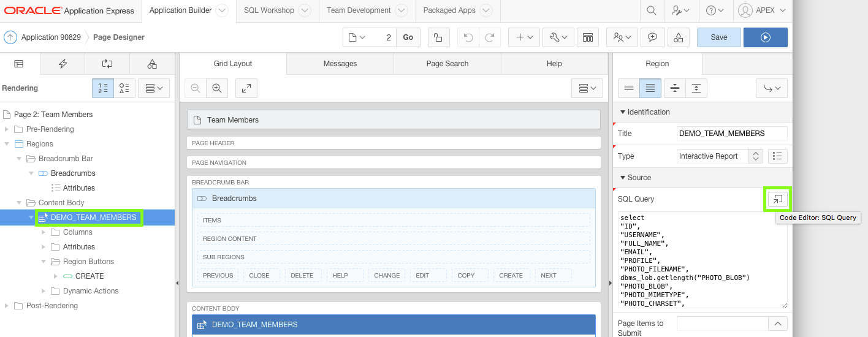Open the page selector dropdown icon
Viewport: 868px width, 337px height.
click(x=357, y=37)
